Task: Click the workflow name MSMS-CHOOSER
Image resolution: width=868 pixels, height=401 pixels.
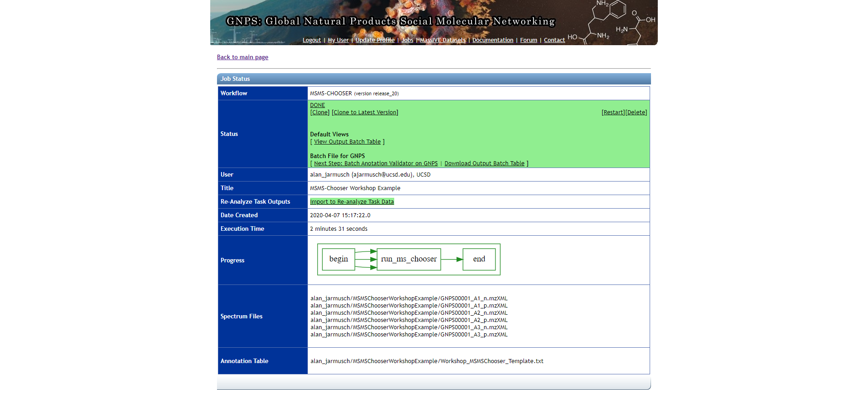Action: 331,93
